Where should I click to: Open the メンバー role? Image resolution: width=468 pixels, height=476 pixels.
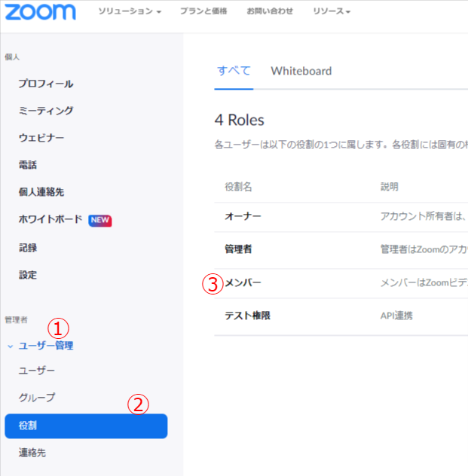[243, 283]
